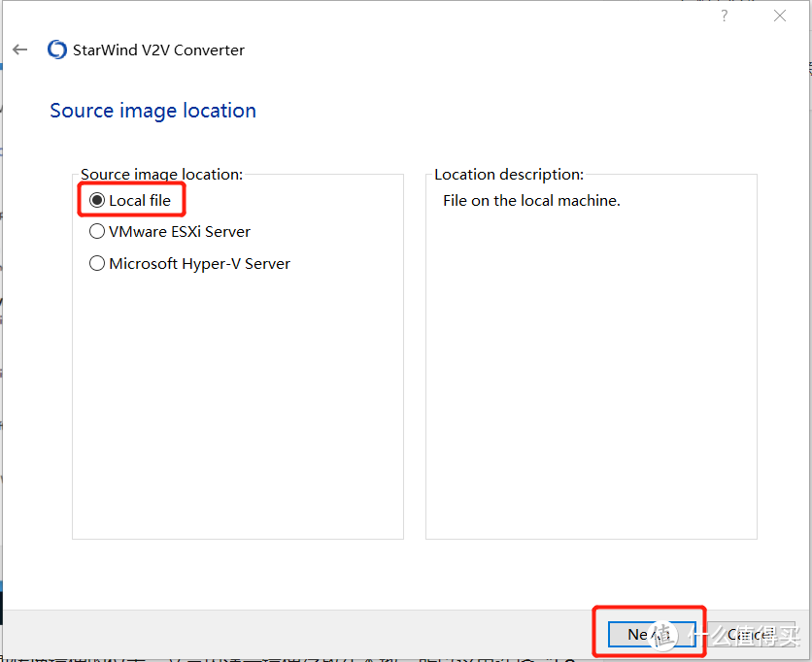Click the watermark logo over the Next button
The image size is (812, 662).
[x=666, y=634]
